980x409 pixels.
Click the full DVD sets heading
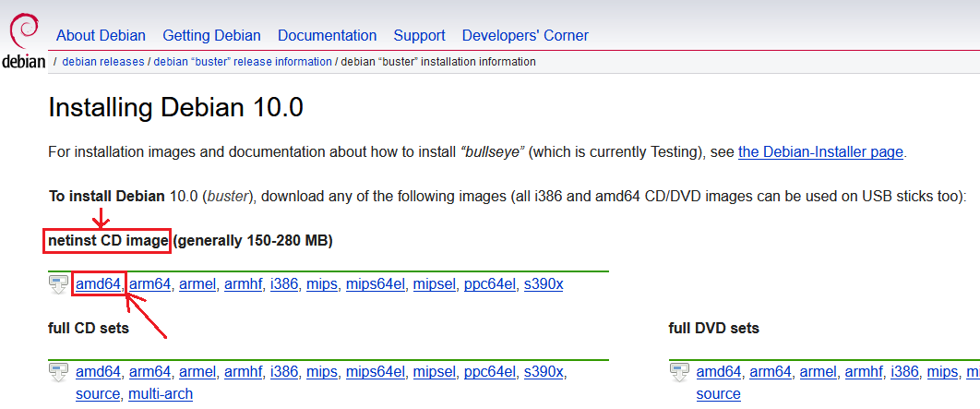click(x=713, y=328)
